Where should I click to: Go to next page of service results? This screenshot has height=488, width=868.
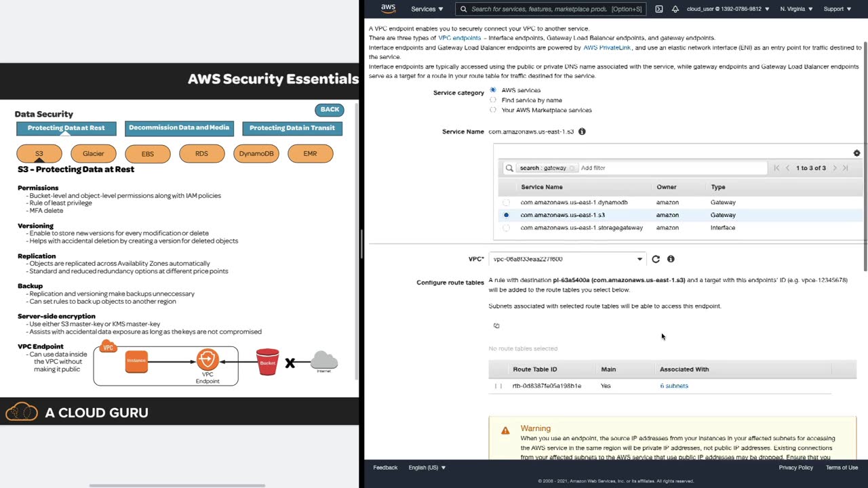835,168
